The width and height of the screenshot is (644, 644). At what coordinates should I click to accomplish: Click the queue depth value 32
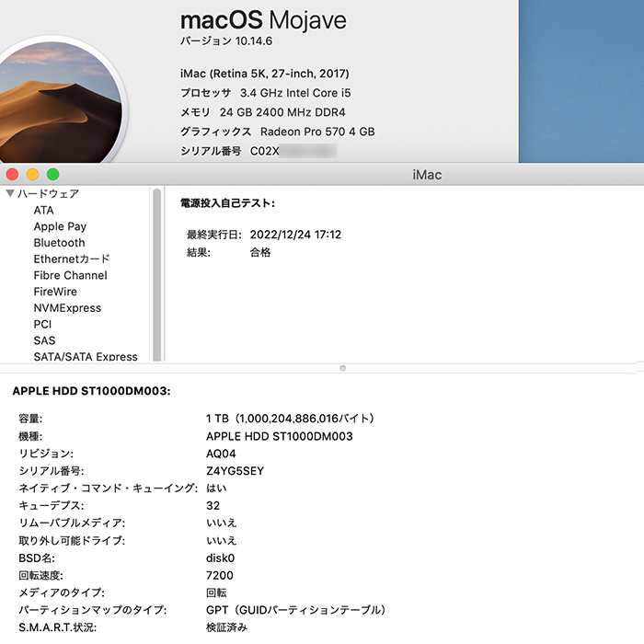(x=213, y=506)
